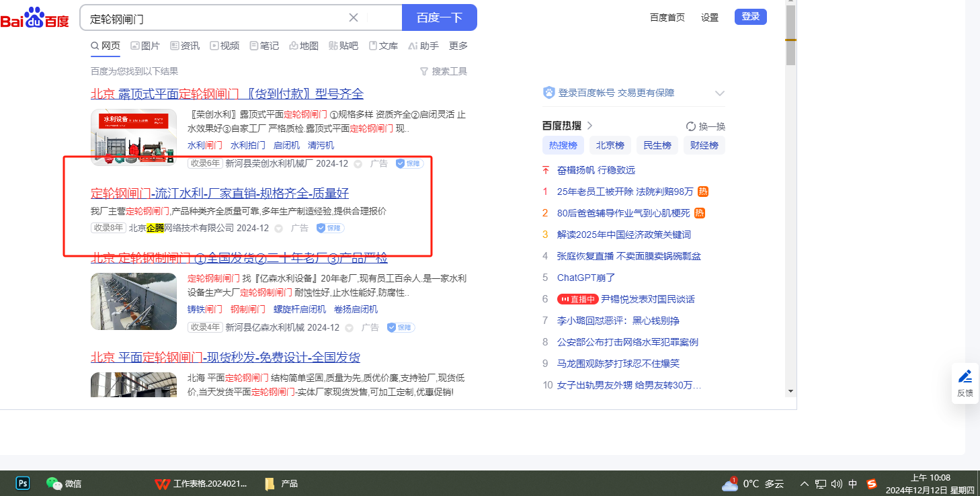Viewport: 980px width, 496px height.
Task: Click the steel gate photo thumbnail for 亿森水利设备
Action: tap(134, 301)
